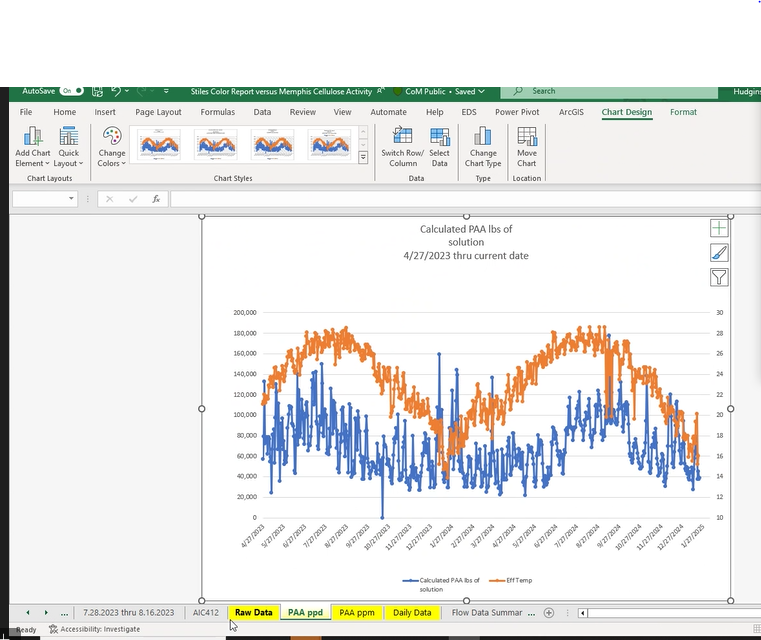Click Switch Row/Column button
Image resolution: width=761 pixels, height=640 pixels.
point(402,145)
